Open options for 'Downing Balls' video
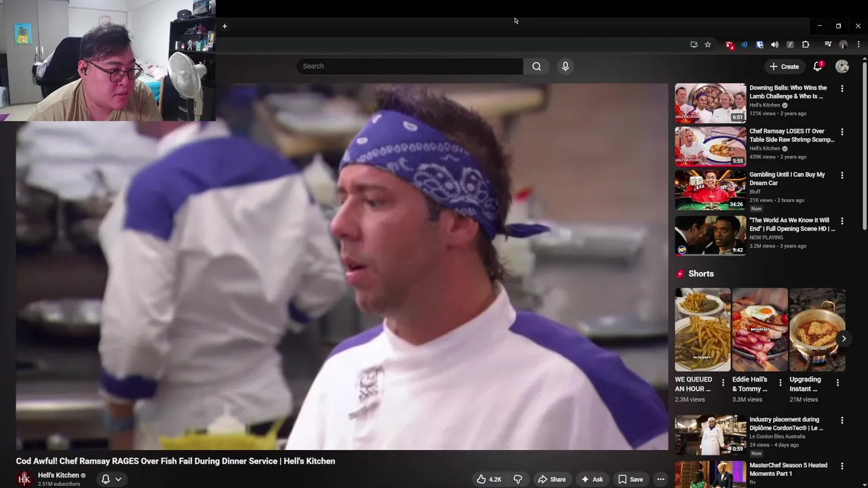 (x=842, y=89)
